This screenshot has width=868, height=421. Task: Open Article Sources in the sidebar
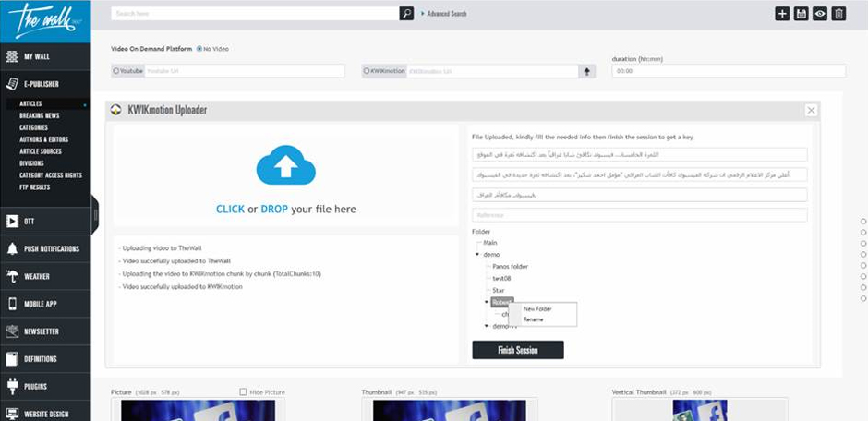pyautogui.click(x=41, y=151)
